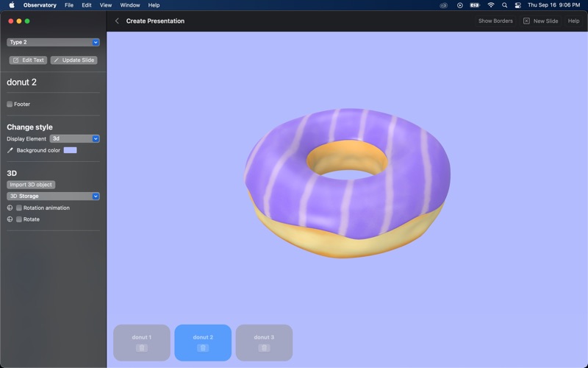This screenshot has width=588, height=368.
Task: Open the Background color swatch
Action: pos(70,150)
